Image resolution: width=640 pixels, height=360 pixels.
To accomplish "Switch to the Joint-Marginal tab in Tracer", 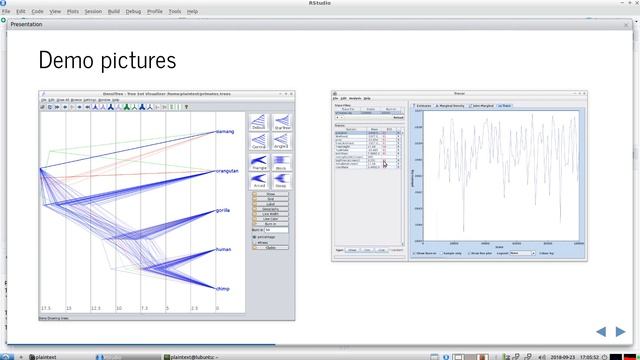I will tap(482, 106).
